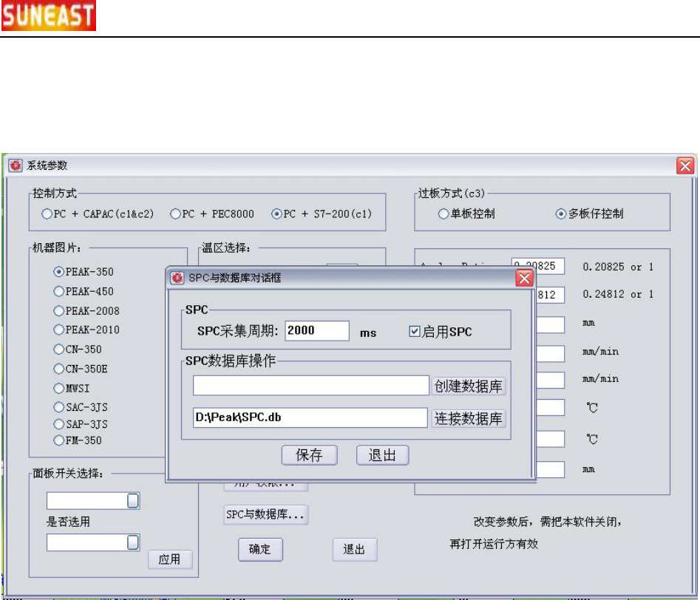The height and width of the screenshot is (600, 700).
Task: Save SPC settings with 保存
Action: tap(310, 455)
